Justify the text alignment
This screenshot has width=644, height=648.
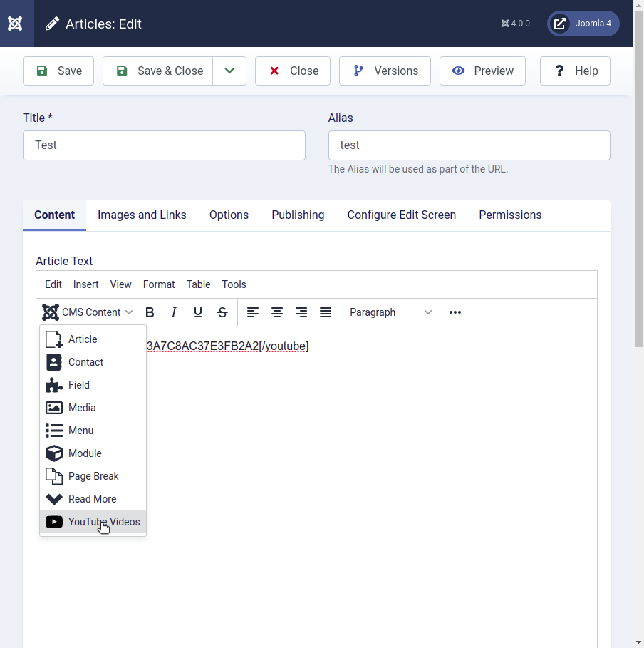click(x=326, y=312)
